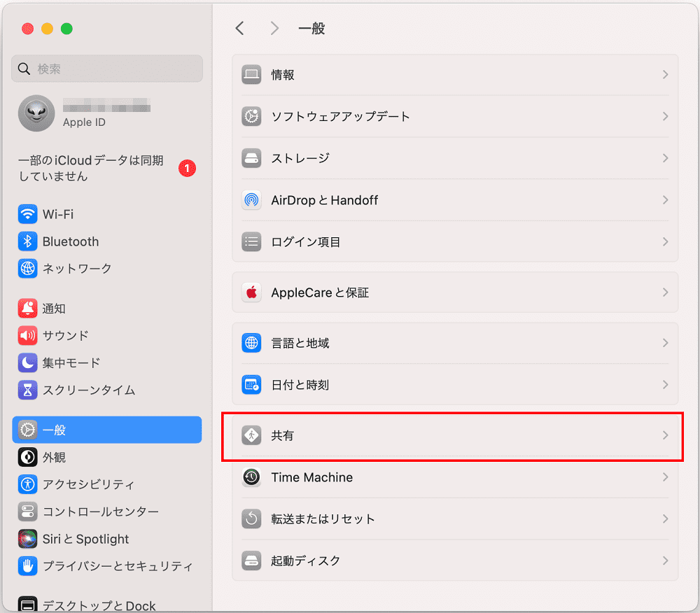Go back with the left arrow button
Image resolution: width=700 pixels, height=613 pixels.
pos(239,29)
